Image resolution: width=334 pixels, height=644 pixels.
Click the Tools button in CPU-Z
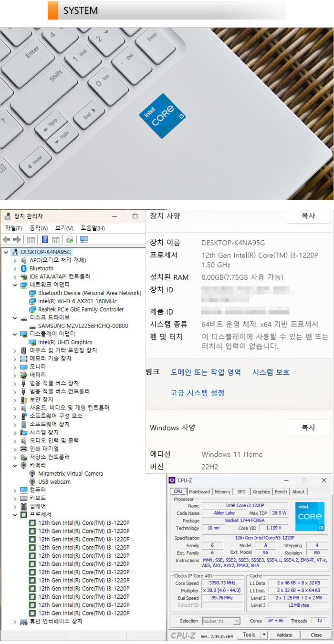pos(249,635)
